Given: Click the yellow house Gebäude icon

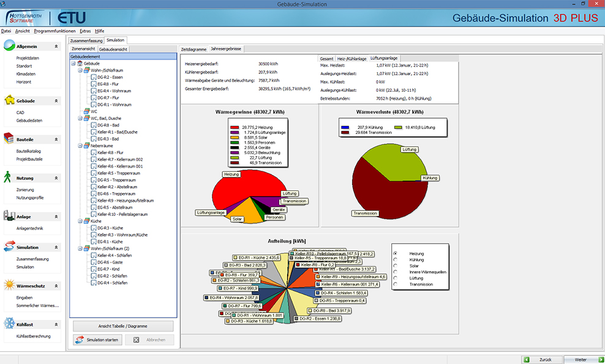Looking at the screenshot, I should coord(10,100).
